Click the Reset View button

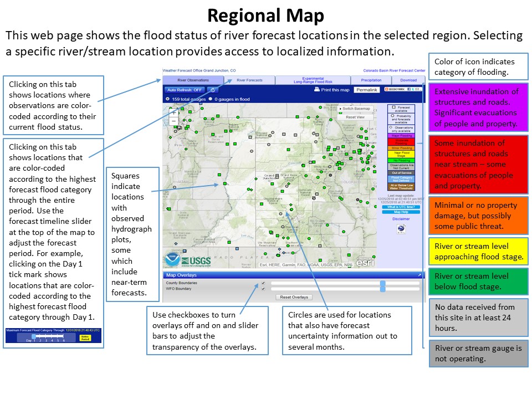(355, 117)
